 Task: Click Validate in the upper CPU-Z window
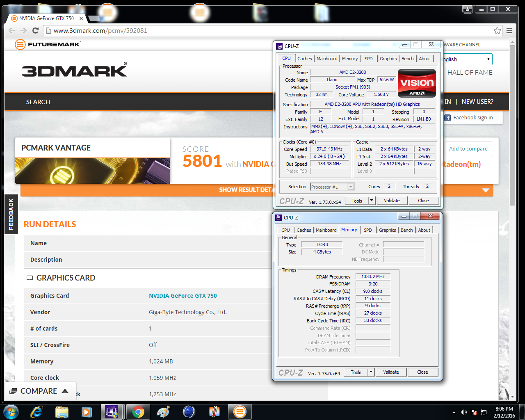[x=392, y=201]
